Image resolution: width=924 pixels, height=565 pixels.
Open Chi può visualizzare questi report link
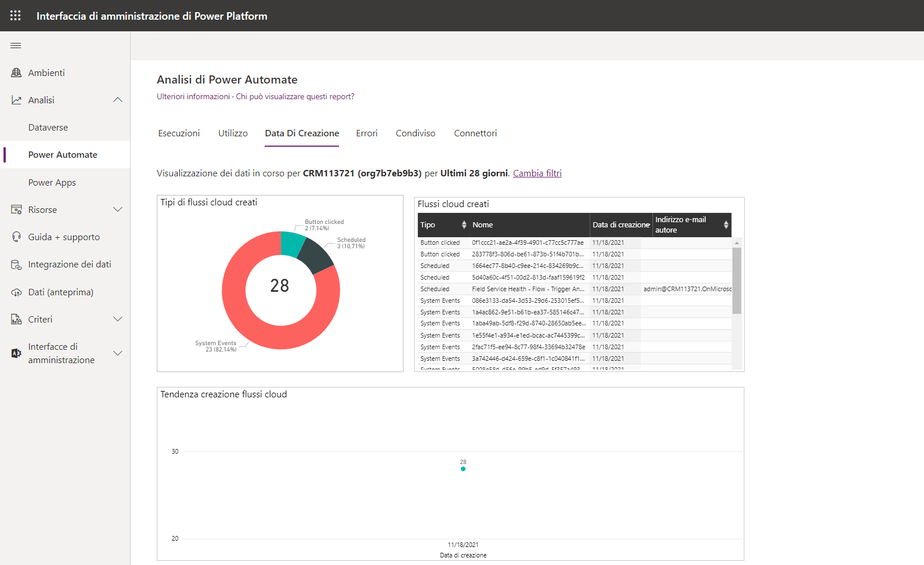[x=295, y=96]
